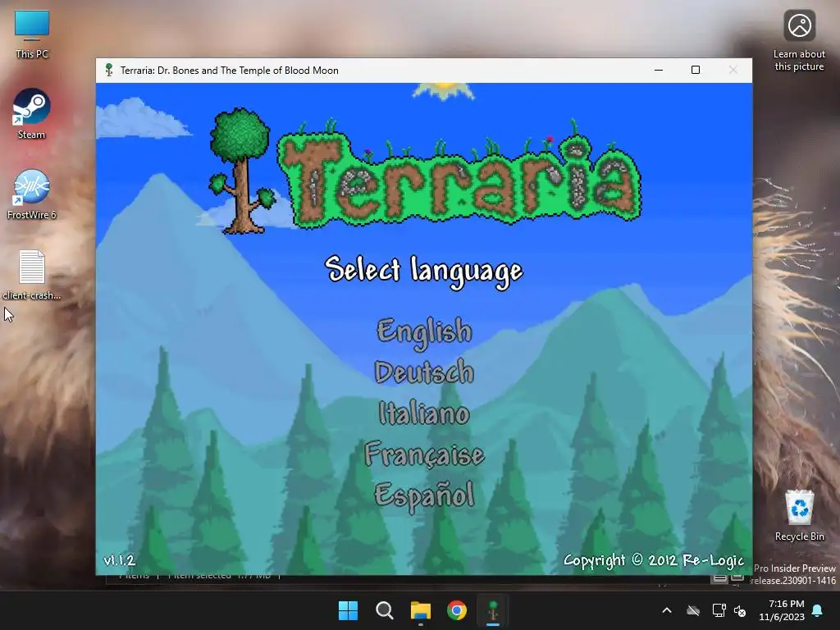The width and height of the screenshot is (840, 630).
Task: Open the Windows Start menu
Action: pyautogui.click(x=348, y=610)
